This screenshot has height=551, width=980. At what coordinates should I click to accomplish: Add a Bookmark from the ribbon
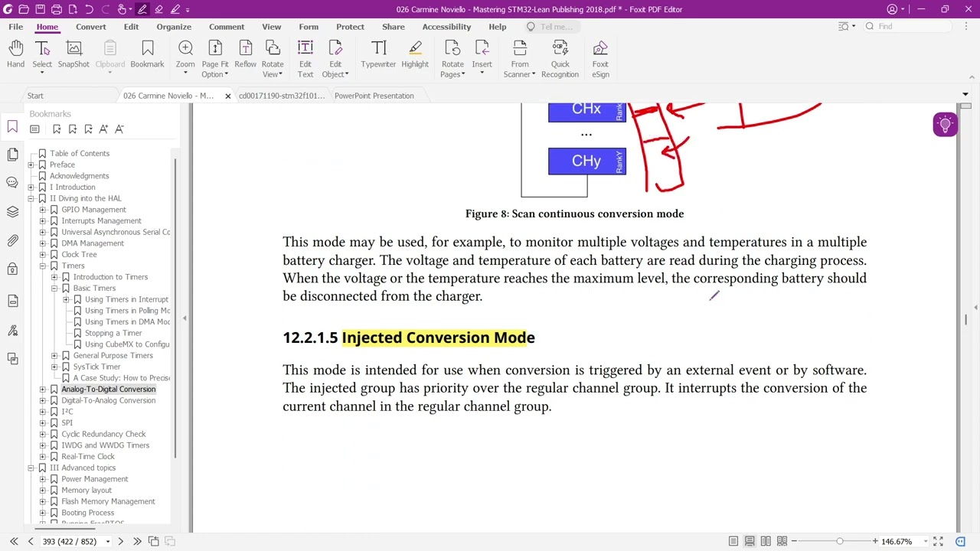(x=147, y=55)
